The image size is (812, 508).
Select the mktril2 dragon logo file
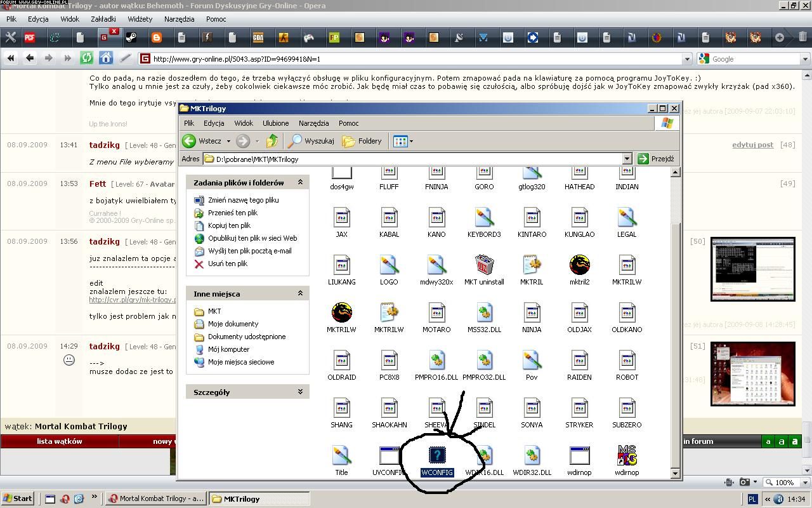[579, 265]
